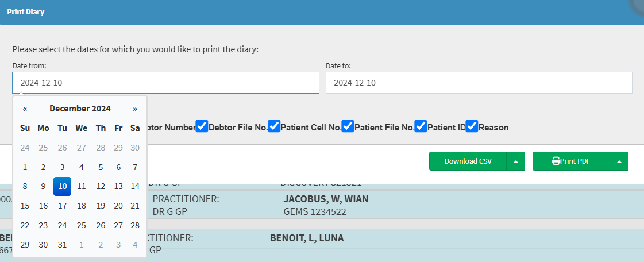Viewport: 644px width, 262px height.
Task: Open the BENOIT, L, LUNA appointment entry
Action: [307, 238]
